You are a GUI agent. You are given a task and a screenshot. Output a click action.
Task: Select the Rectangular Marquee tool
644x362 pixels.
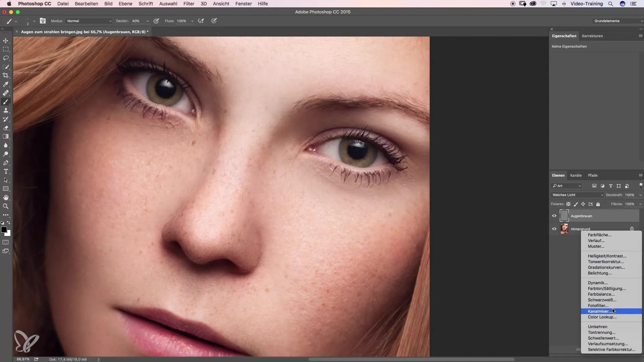(6, 49)
